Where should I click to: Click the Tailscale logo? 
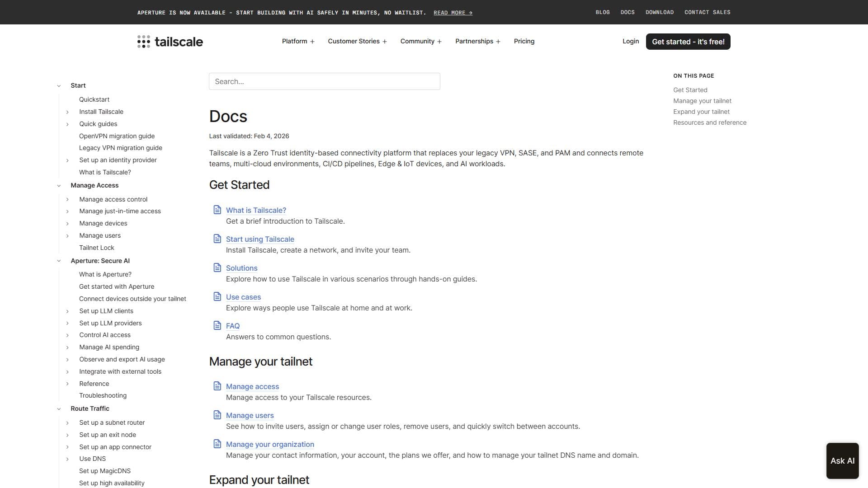point(170,42)
